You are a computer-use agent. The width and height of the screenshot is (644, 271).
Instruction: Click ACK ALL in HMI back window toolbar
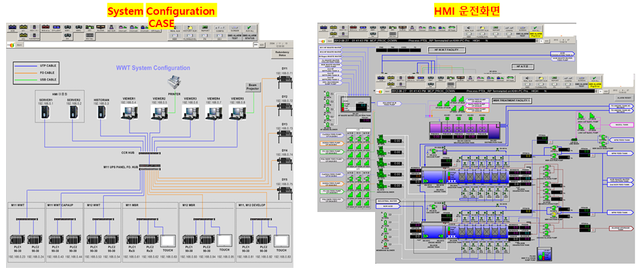(x=537, y=29)
